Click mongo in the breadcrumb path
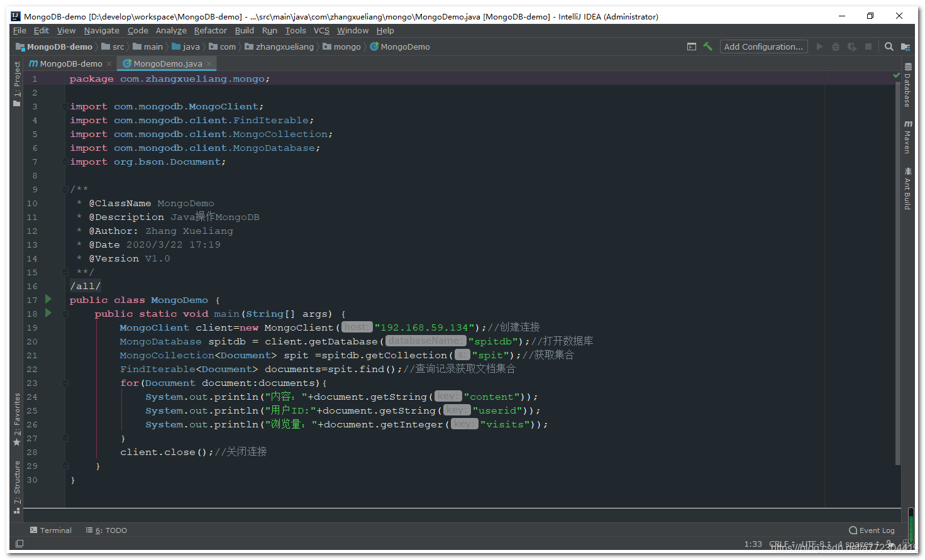 click(346, 46)
